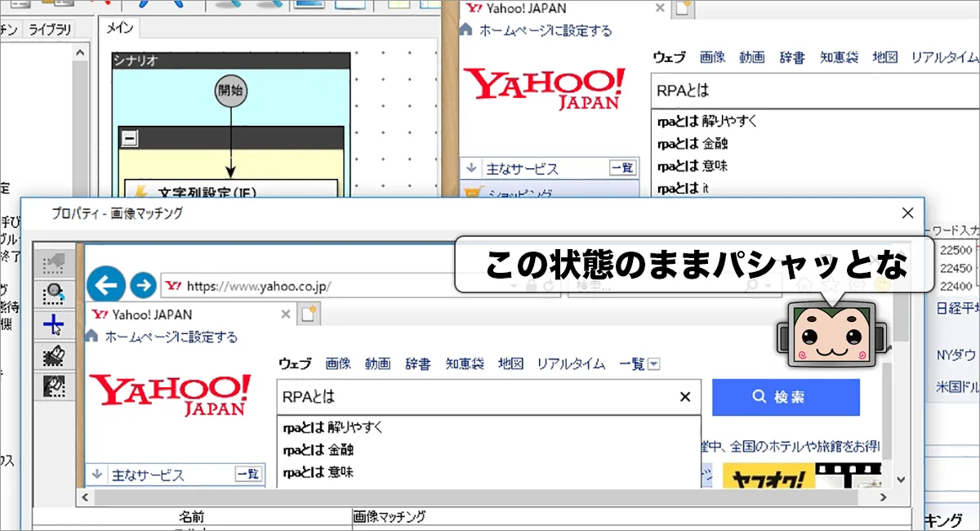Choose suggestion rpaとは it in background browser
The width and height of the screenshot is (980, 531).
click(683, 188)
